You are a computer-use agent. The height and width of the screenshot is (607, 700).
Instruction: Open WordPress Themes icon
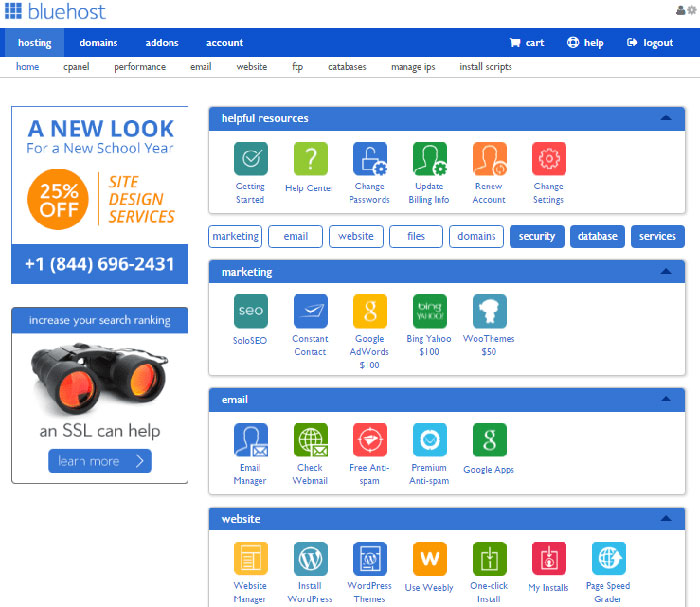click(x=370, y=558)
